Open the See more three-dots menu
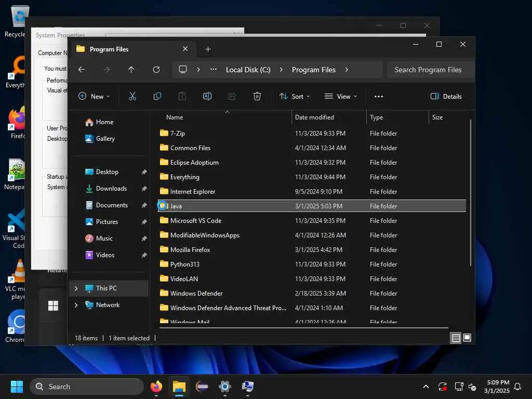 (379, 96)
